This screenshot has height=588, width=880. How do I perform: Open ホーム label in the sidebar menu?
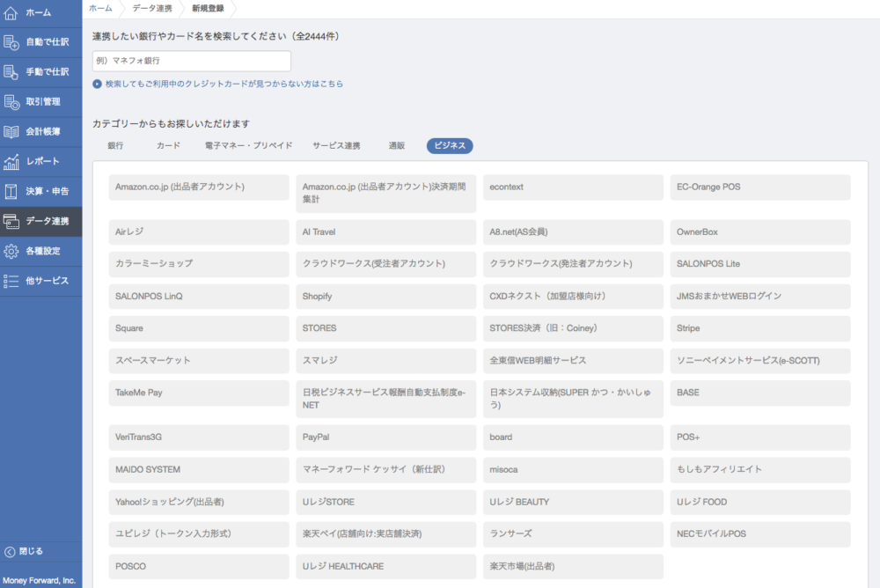click(39, 12)
